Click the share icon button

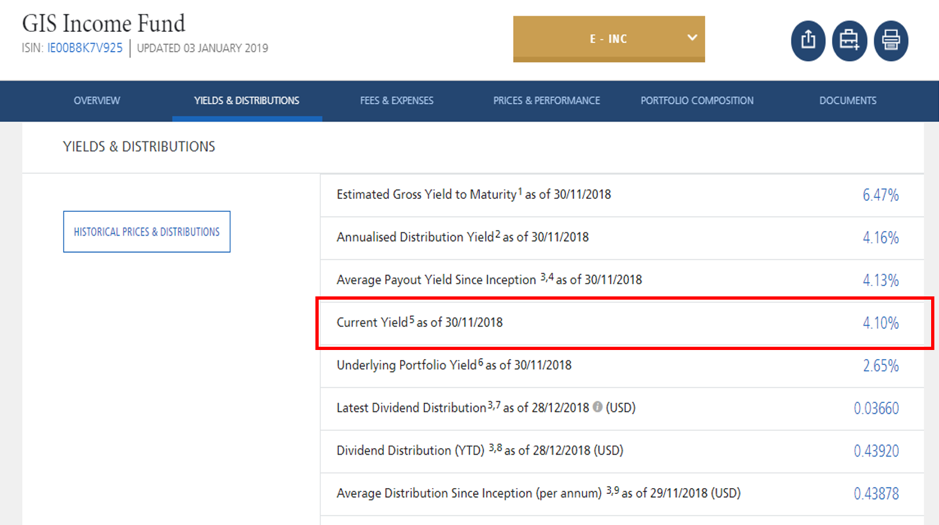(x=808, y=41)
